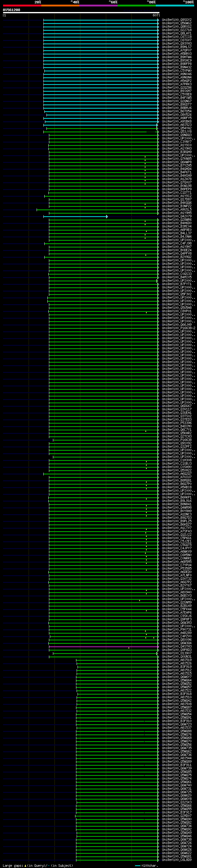
Task: Click the UniRef100_Q8X096 label
Action: pyautogui.click(x=176, y=640)
